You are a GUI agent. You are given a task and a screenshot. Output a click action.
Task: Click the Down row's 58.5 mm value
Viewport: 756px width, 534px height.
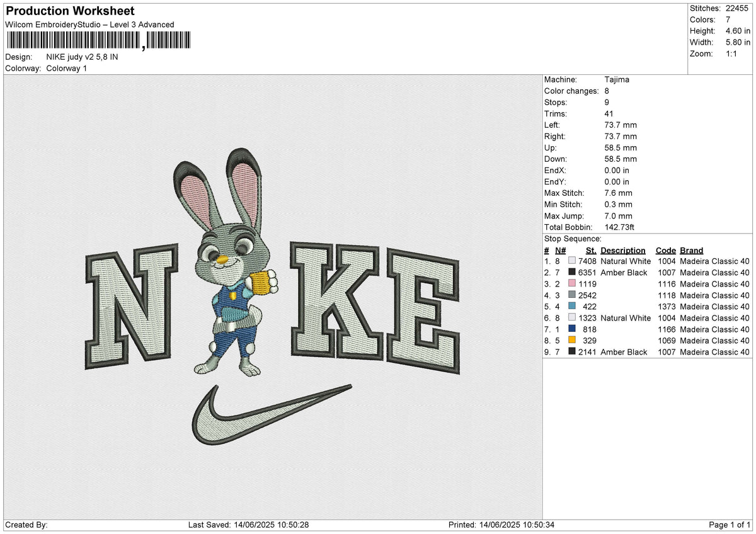point(621,159)
